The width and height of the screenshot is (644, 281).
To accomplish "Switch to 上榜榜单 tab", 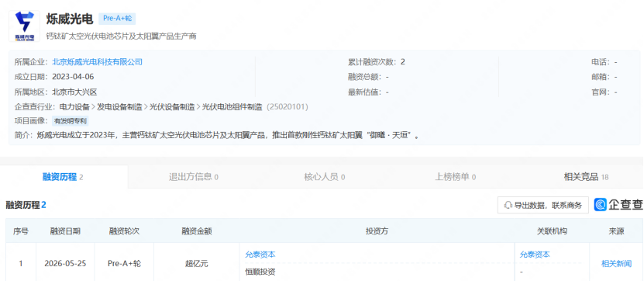I will pos(456,177).
